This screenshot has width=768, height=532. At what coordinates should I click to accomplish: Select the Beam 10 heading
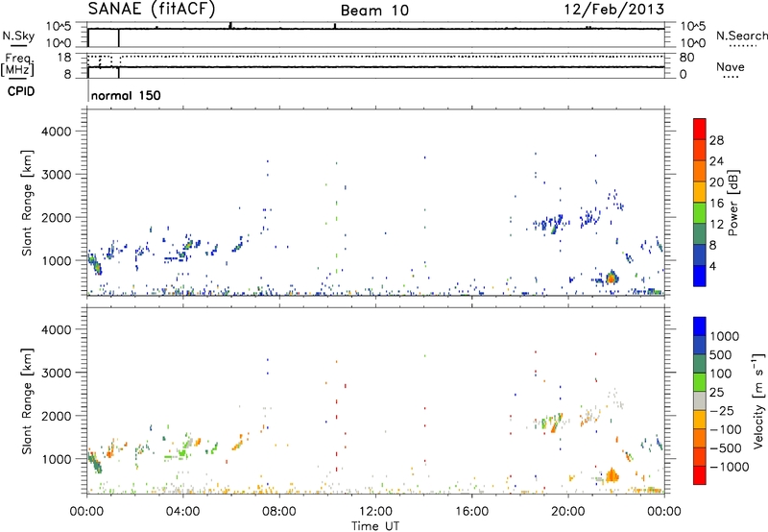(x=374, y=11)
